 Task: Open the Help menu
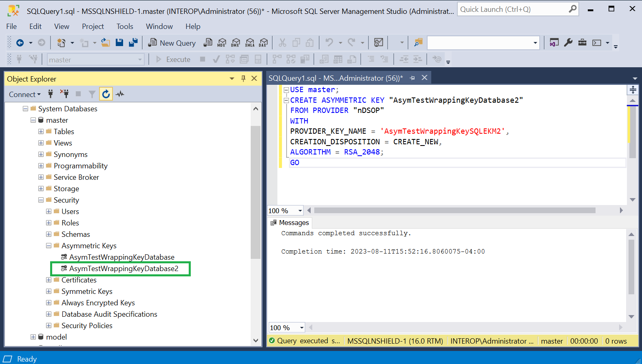tap(193, 26)
